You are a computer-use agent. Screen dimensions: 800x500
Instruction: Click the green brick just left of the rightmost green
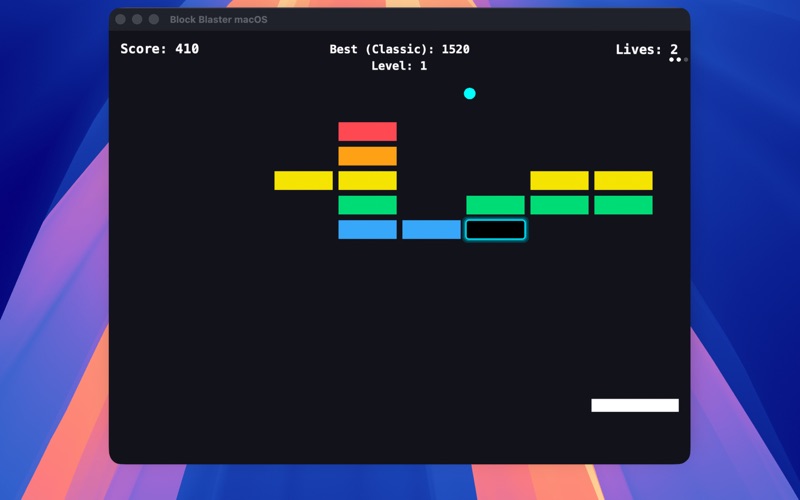pyautogui.click(x=559, y=205)
